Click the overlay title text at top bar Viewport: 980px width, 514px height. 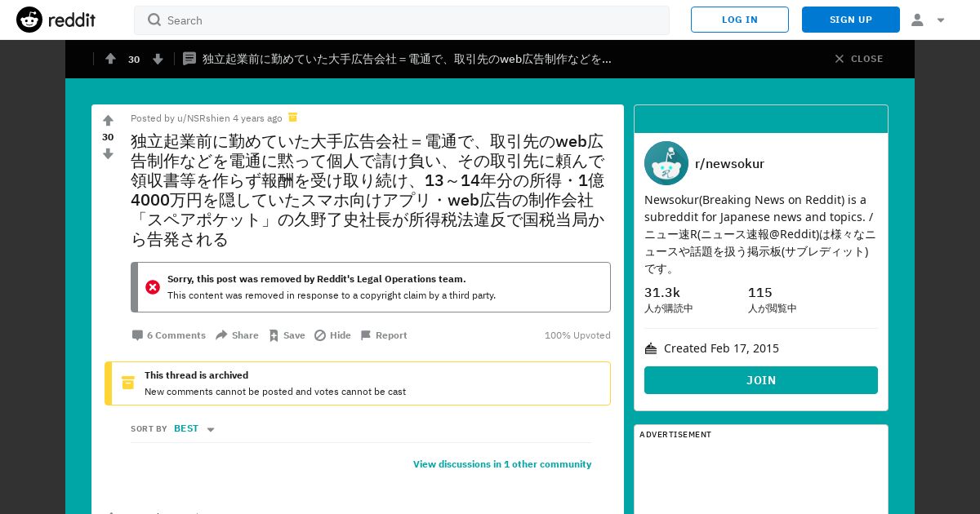click(x=408, y=59)
